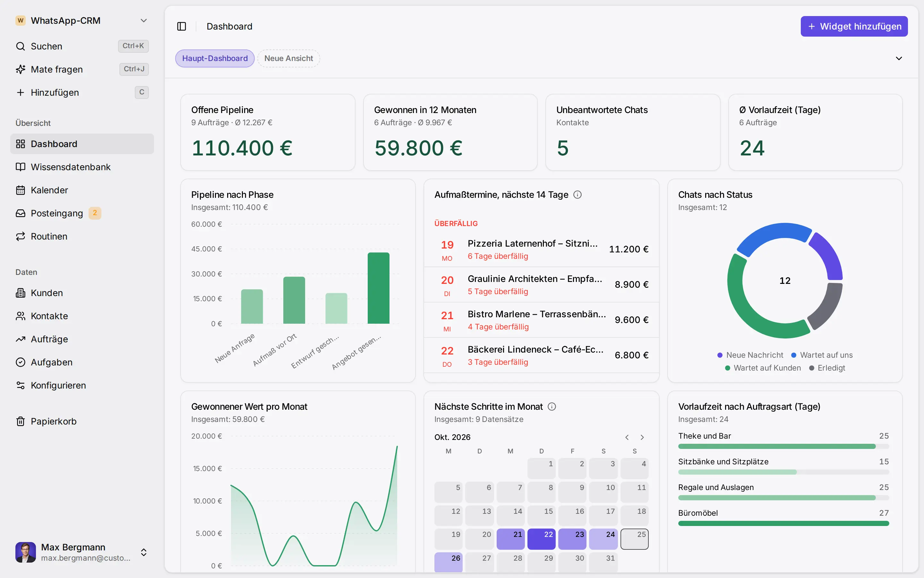Click the Ø Vorlaufzeit (Tage) card
924x578 pixels.
click(815, 132)
